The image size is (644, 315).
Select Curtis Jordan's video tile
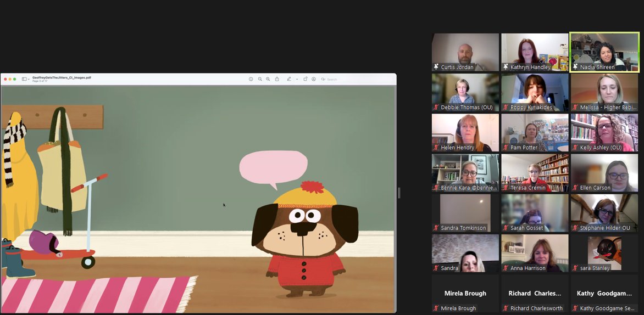[465, 52]
